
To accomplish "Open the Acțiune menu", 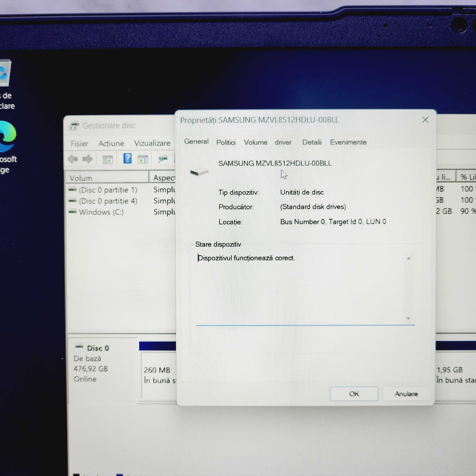I will tap(111, 143).
